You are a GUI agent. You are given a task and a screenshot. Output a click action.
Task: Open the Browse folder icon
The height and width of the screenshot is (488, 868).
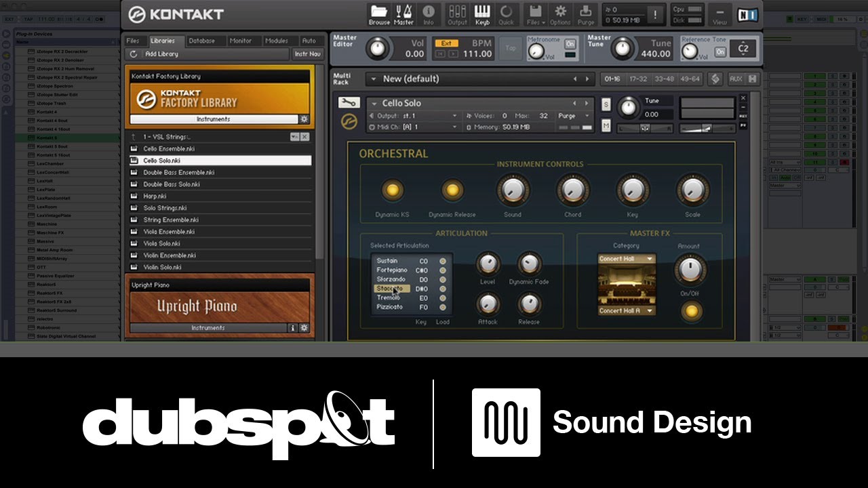[379, 14]
